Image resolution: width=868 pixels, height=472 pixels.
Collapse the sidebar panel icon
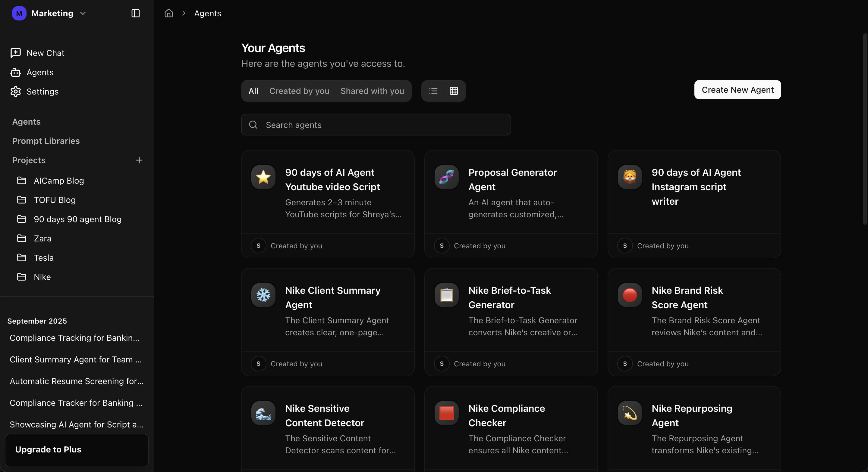click(x=135, y=13)
